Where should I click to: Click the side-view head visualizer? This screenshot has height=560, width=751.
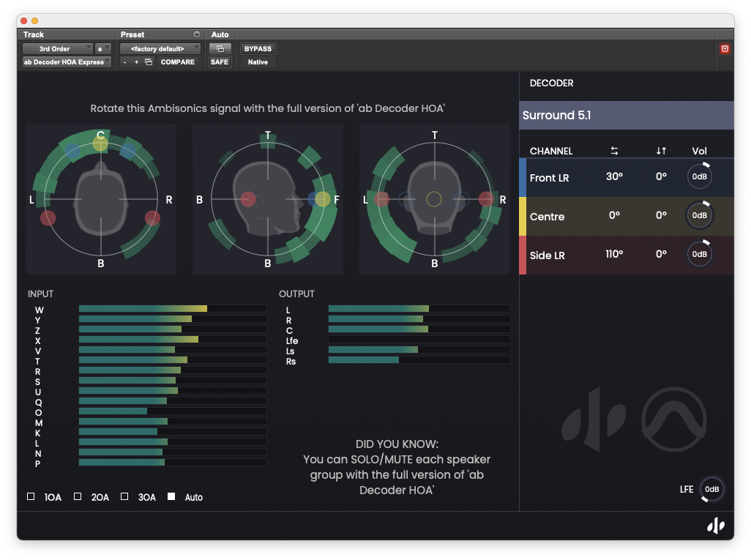[x=268, y=199]
